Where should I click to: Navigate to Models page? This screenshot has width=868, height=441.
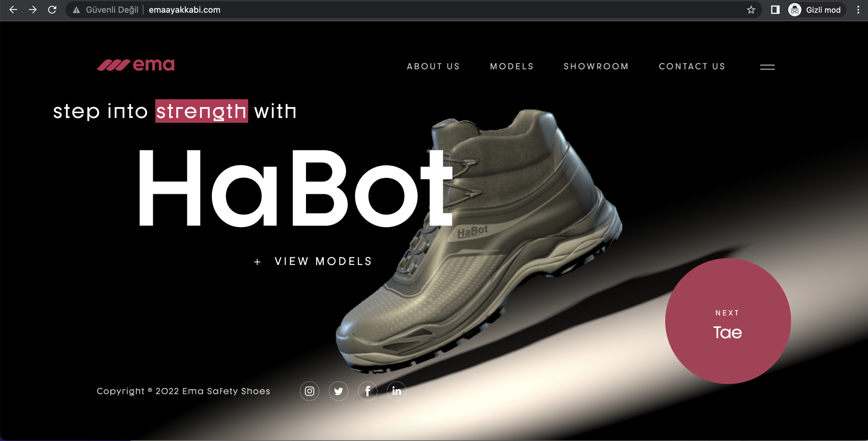tap(512, 67)
